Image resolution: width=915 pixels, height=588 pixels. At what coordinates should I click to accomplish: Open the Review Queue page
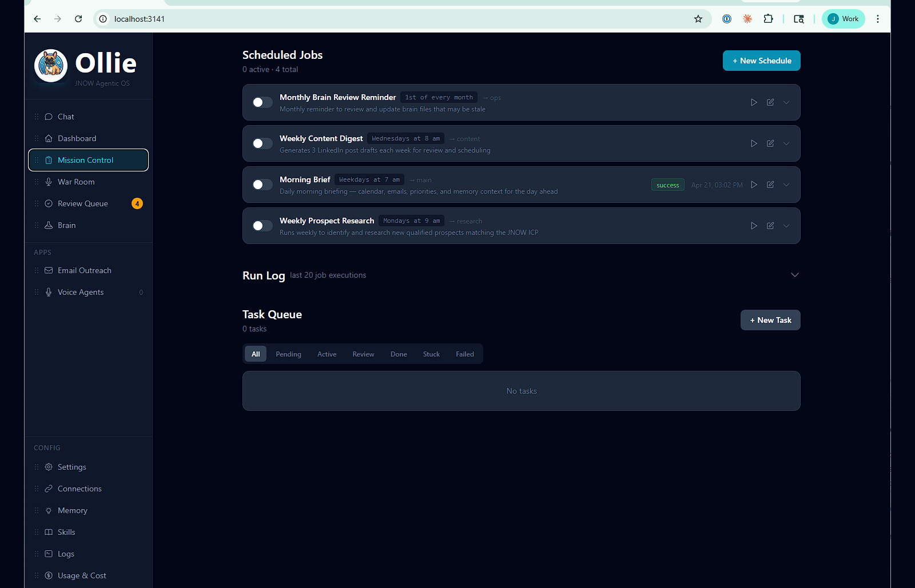pyautogui.click(x=88, y=203)
